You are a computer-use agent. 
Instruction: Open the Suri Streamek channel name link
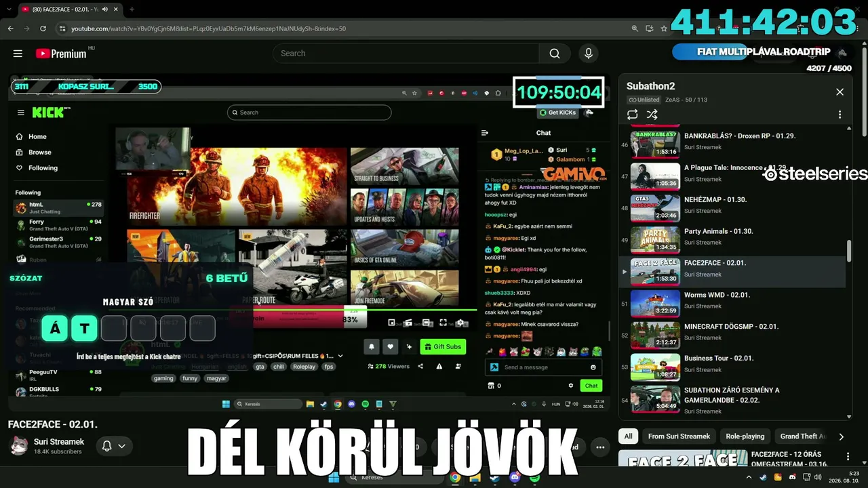coord(59,442)
